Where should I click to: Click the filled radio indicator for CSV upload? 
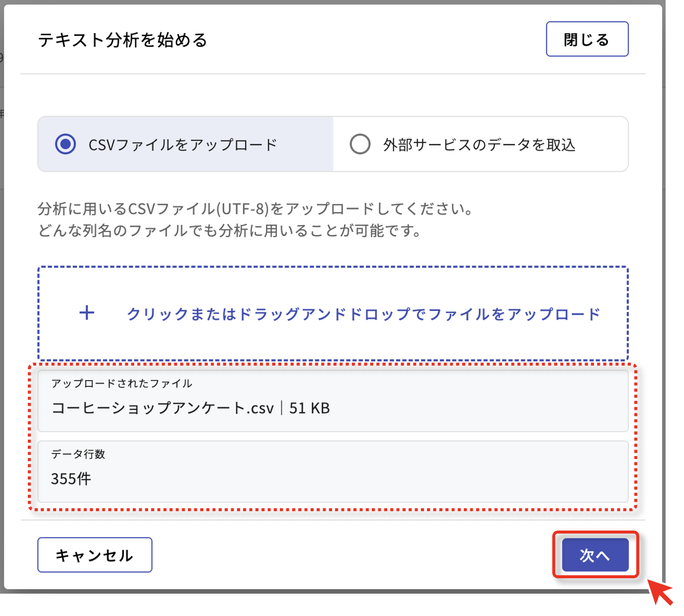[x=65, y=144]
